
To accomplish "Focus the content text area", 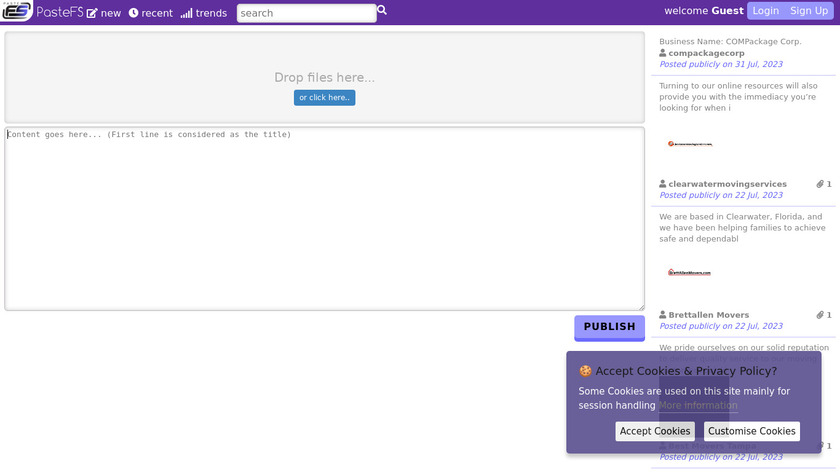I will click(325, 219).
